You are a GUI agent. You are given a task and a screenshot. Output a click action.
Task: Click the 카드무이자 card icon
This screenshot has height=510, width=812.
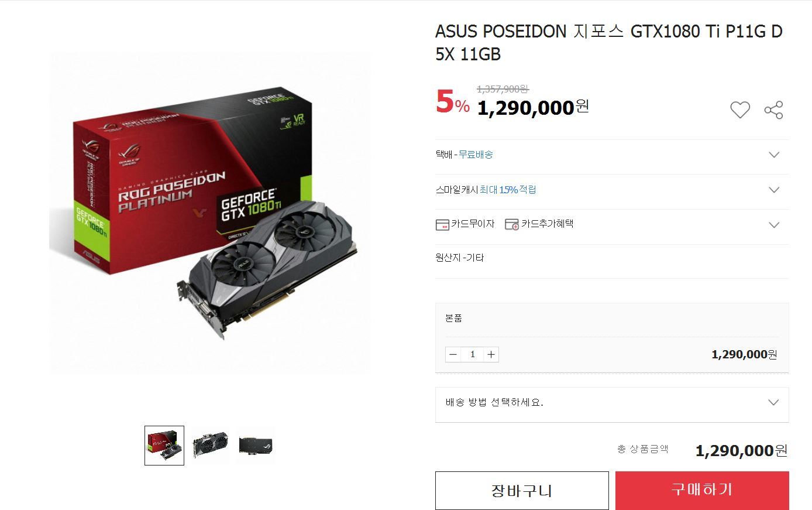(x=442, y=224)
